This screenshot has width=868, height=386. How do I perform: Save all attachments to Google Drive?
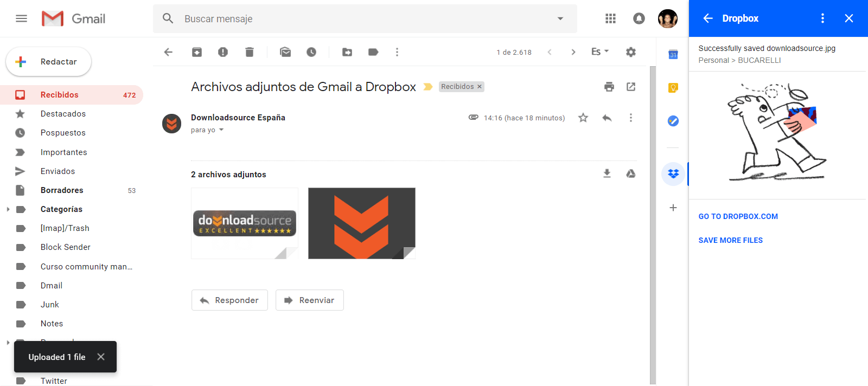coord(630,173)
